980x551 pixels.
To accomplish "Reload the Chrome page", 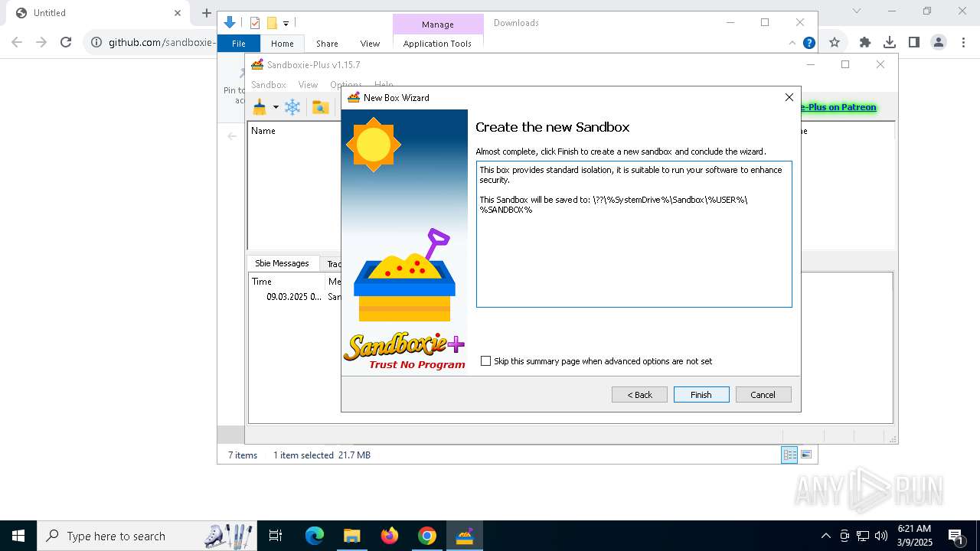I will pyautogui.click(x=66, y=42).
